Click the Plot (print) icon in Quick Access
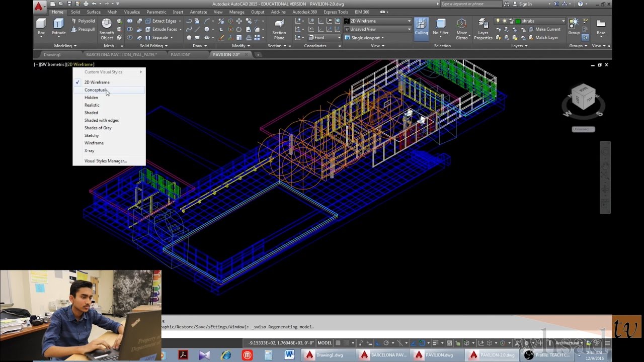Image resolution: width=644 pixels, height=362 pixels. coord(86,4)
